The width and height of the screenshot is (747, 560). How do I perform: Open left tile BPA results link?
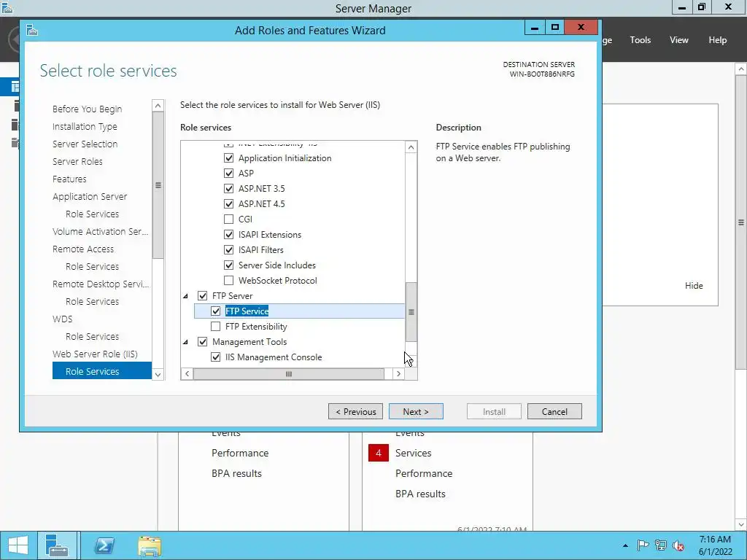point(236,473)
